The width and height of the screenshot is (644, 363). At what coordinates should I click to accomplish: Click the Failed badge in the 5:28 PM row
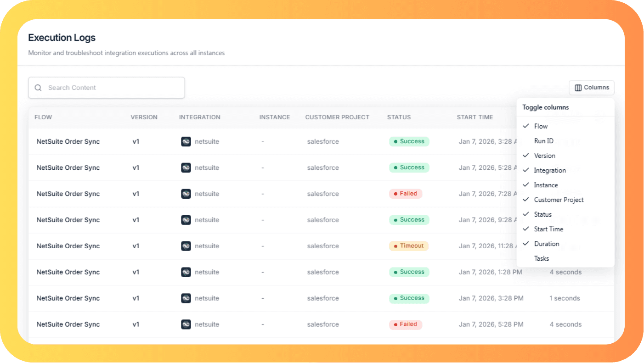click(406, 324)
